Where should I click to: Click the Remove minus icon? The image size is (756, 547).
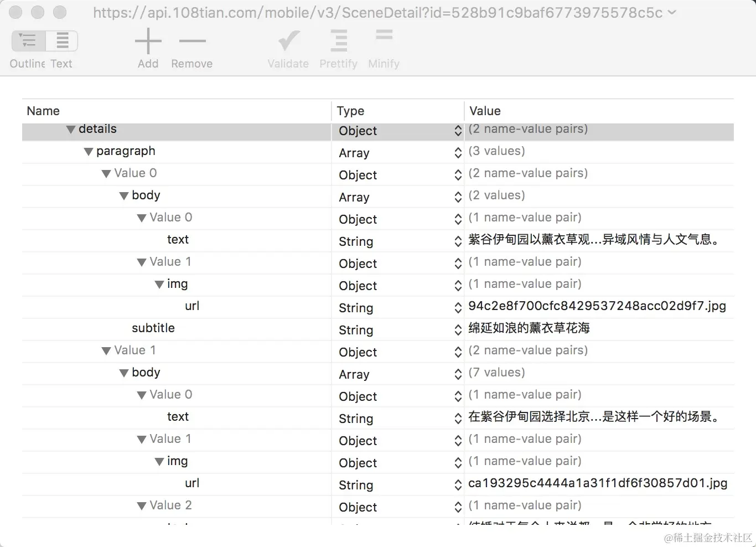pyautogui.click(x=191, y=40)
